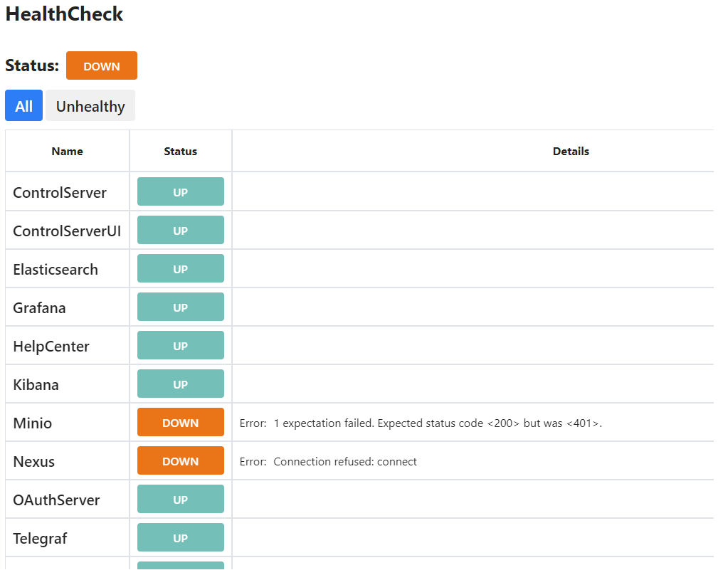
Task: Click the Minio expectation failed error text
Action: [421, 423]
